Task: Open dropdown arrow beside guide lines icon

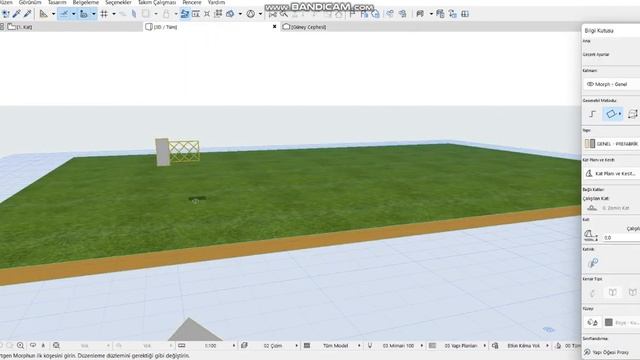Action: 53,14
